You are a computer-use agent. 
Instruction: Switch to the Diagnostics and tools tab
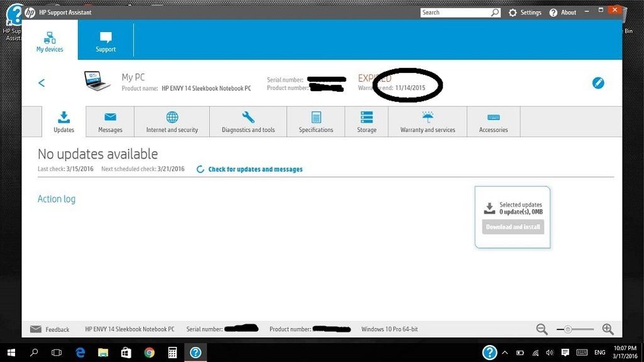coord(248,122)
